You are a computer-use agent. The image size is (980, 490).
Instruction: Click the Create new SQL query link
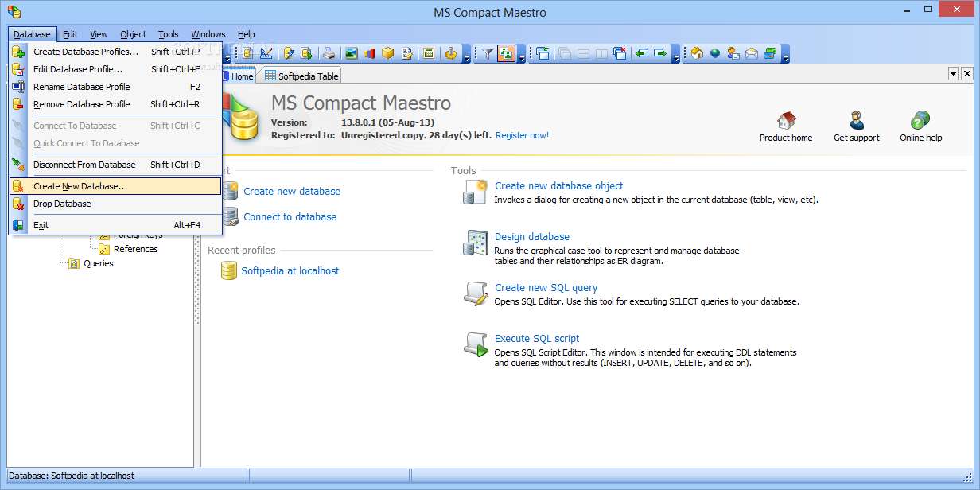546,287
